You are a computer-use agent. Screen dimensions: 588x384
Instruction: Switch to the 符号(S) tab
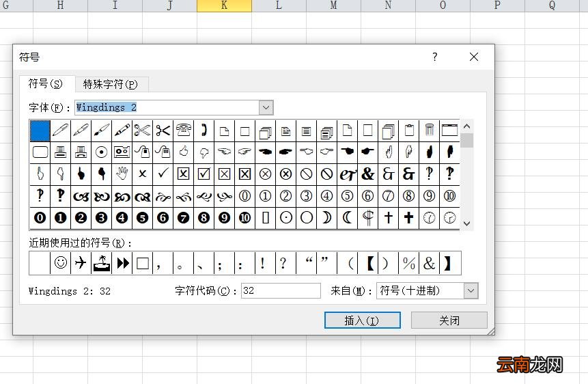46,84
